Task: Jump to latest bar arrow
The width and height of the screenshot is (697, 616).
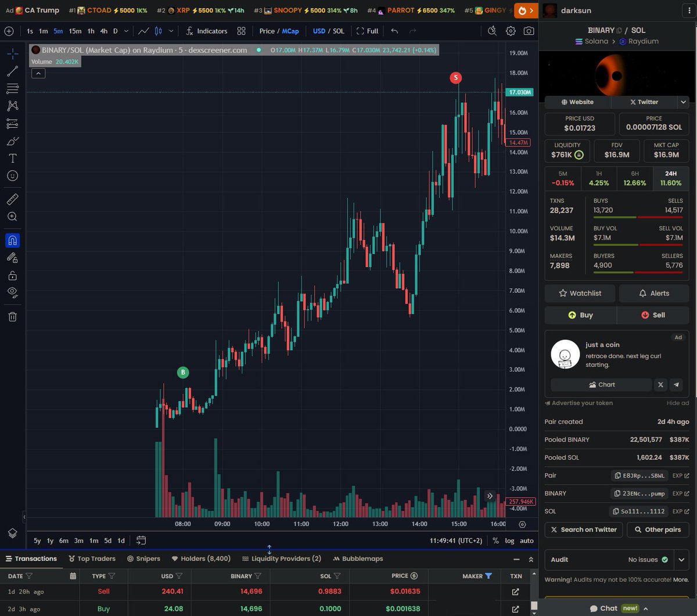Action: (x=490, y=496)
